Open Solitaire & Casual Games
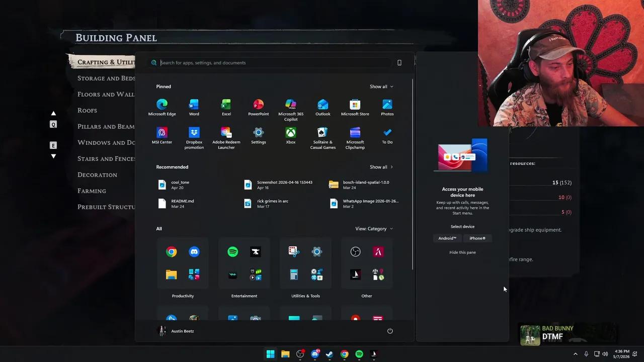Viewport: 644px width, 362px height. (x=323, y=138)
